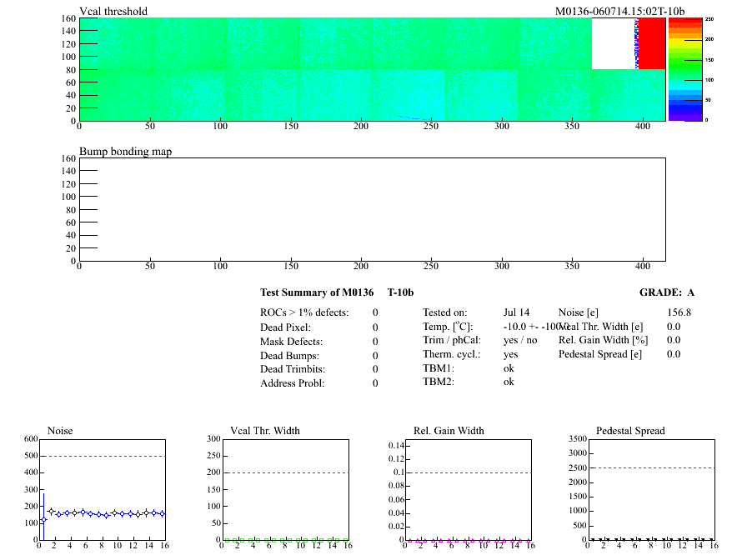Select the "Jul 14" test date
The image size is (747, 560).
516,312
